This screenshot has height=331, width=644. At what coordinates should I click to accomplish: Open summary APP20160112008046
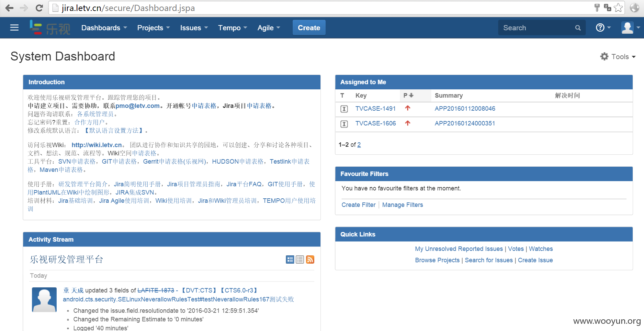tap(465, 109)
